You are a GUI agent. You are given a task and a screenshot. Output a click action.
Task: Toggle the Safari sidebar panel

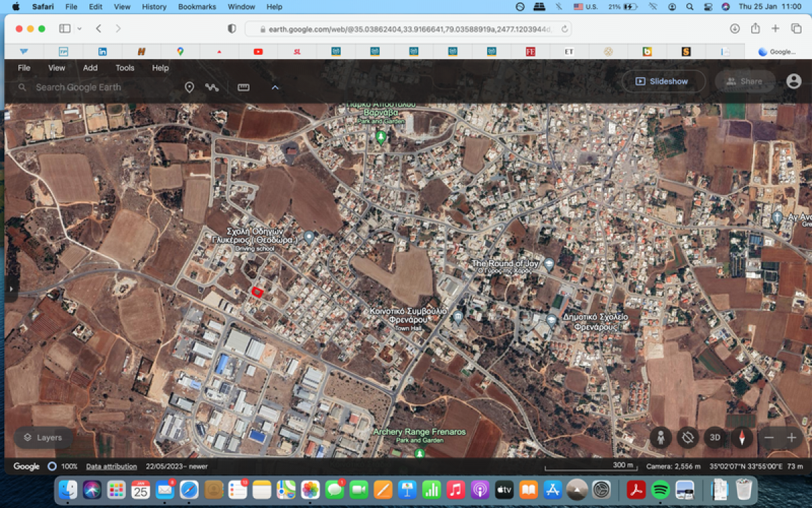coord(65,28)
